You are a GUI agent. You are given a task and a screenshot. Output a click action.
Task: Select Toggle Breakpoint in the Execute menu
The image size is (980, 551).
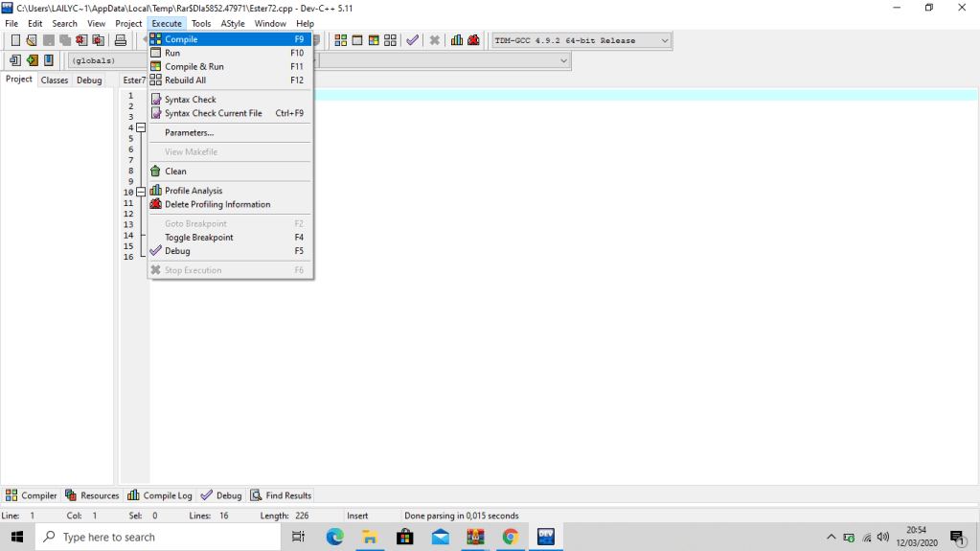(198, 238)
